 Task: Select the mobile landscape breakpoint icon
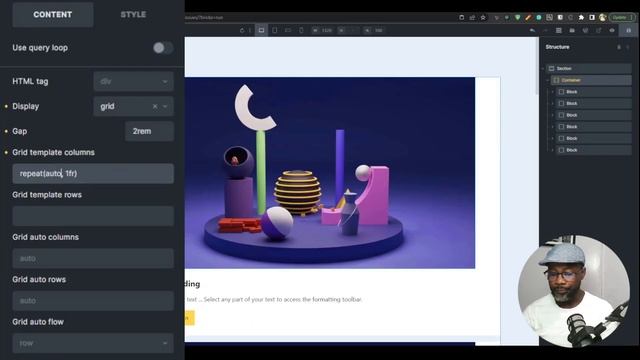click(288, 30)
